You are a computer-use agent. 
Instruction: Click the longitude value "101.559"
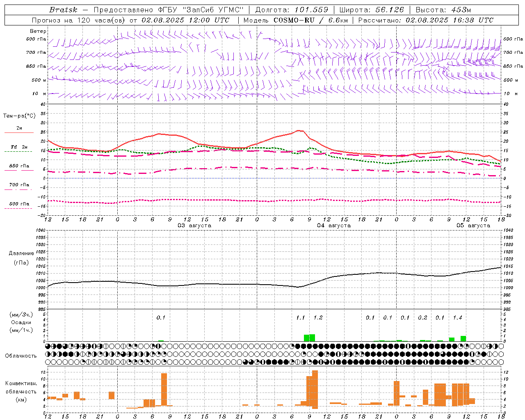tap(312, 10)
